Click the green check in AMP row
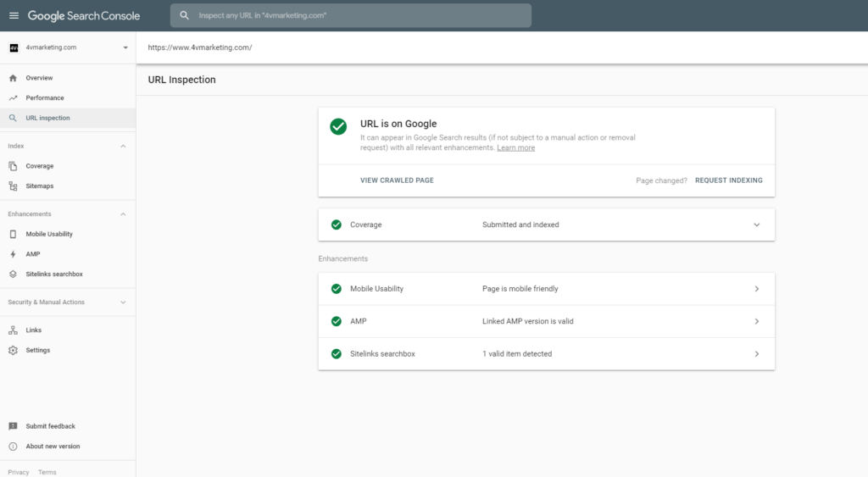 [x=336, y=321]
